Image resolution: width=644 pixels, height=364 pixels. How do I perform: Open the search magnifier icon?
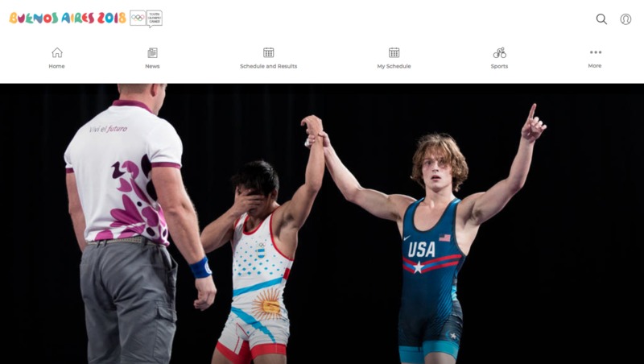pyautogui.click(x=601, y=19)
